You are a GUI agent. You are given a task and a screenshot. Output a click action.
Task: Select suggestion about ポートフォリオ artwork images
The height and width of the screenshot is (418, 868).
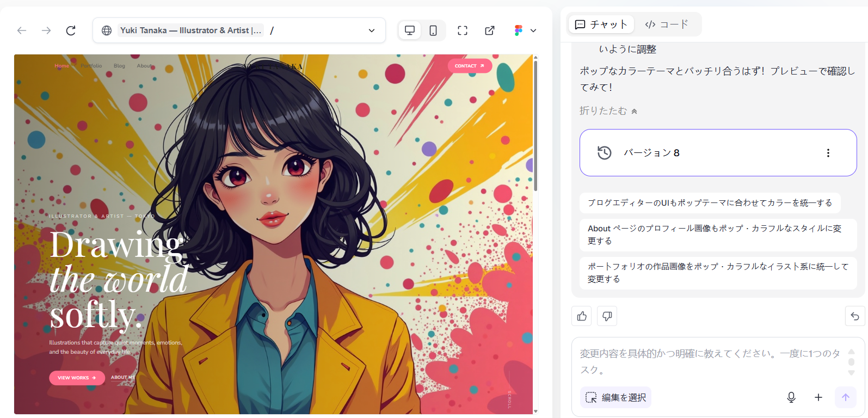(x=718, y=273)
